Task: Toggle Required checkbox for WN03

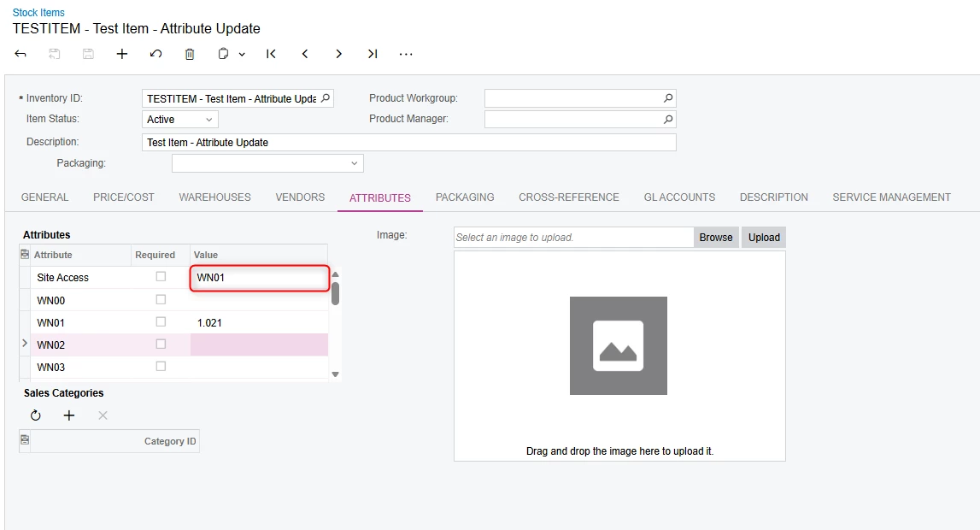Action: pos(161,366)
